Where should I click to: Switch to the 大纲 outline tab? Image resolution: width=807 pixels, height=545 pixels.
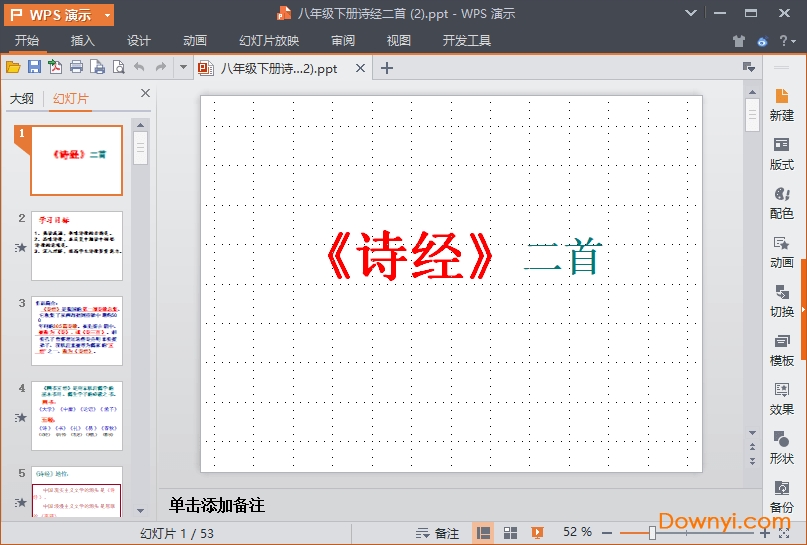tap(22, 99)
